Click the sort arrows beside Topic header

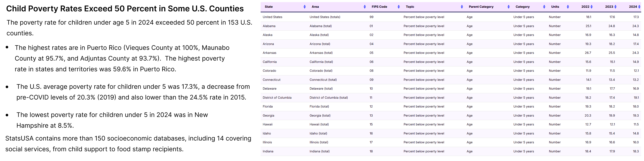click(462, 7)
